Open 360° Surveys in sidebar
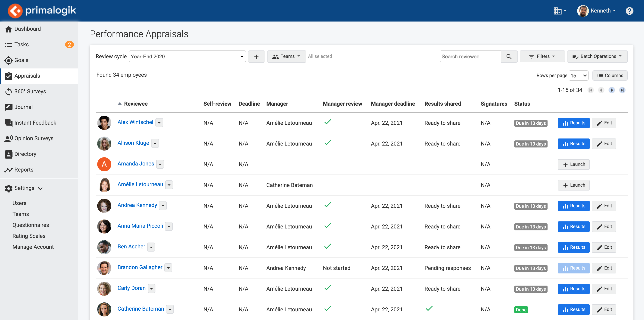644x320 pixels. point(30,91)
